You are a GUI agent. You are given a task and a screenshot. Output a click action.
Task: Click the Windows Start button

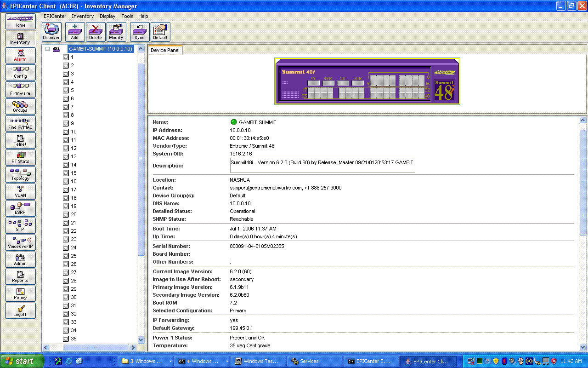(22, 361)
